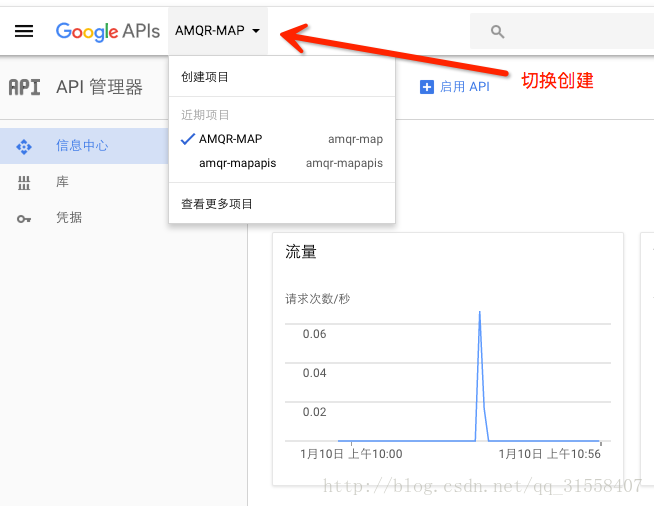Focus the top search field
This screenshot has width=654, height=506.
click(562, 31)
